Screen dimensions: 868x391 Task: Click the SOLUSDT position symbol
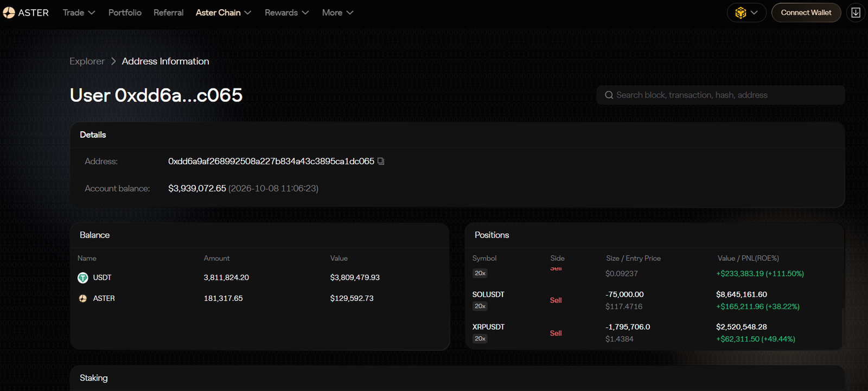pos(488,294)
